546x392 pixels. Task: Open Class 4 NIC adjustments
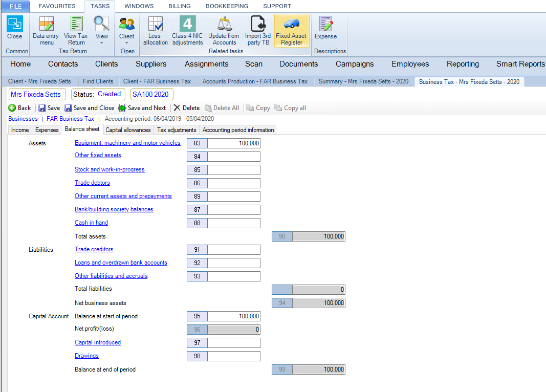(187, 31)
